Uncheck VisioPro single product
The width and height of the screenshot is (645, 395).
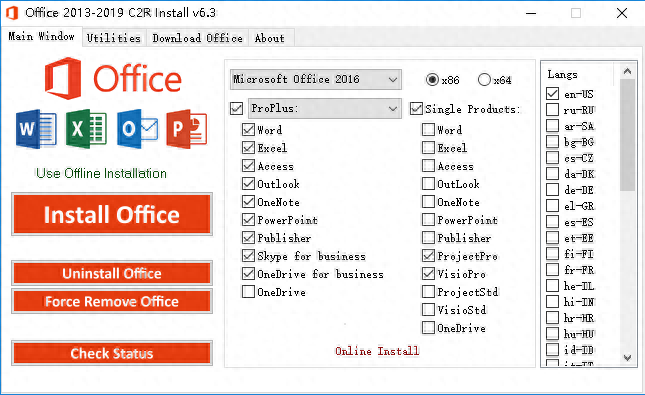point(428,274)
